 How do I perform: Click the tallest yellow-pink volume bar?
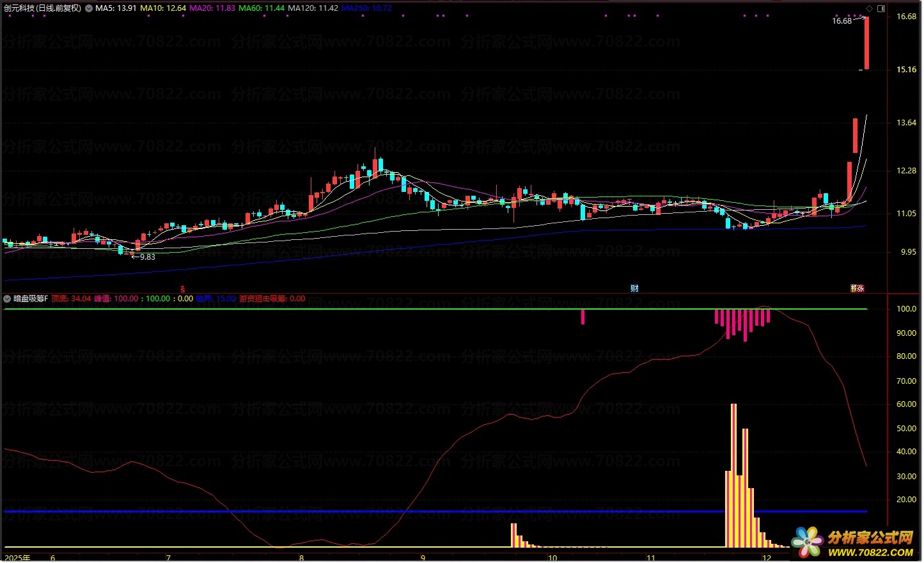(733, 475)
